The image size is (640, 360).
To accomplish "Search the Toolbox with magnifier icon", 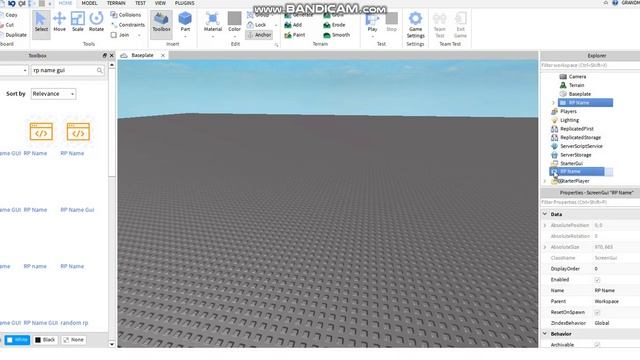I will (100, 71).
